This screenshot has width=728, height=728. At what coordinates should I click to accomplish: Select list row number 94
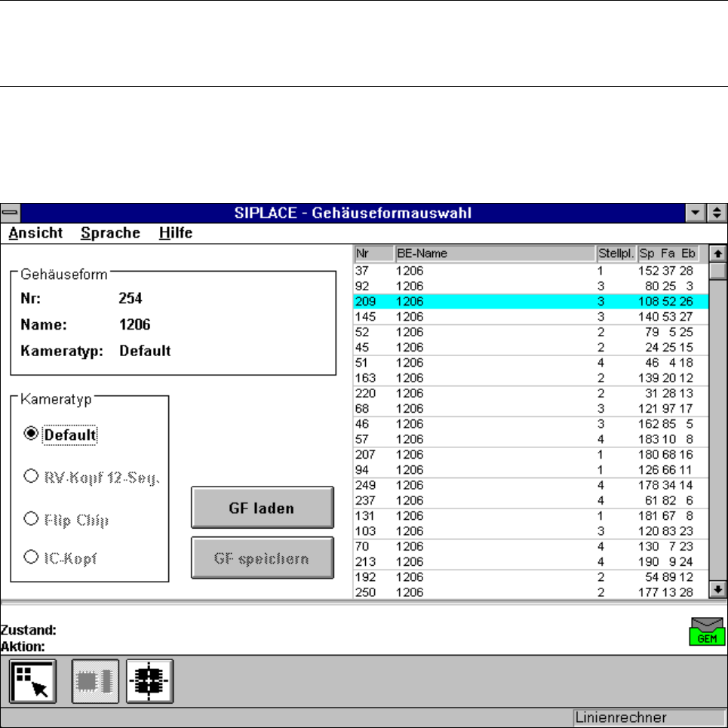coord(530,470)
